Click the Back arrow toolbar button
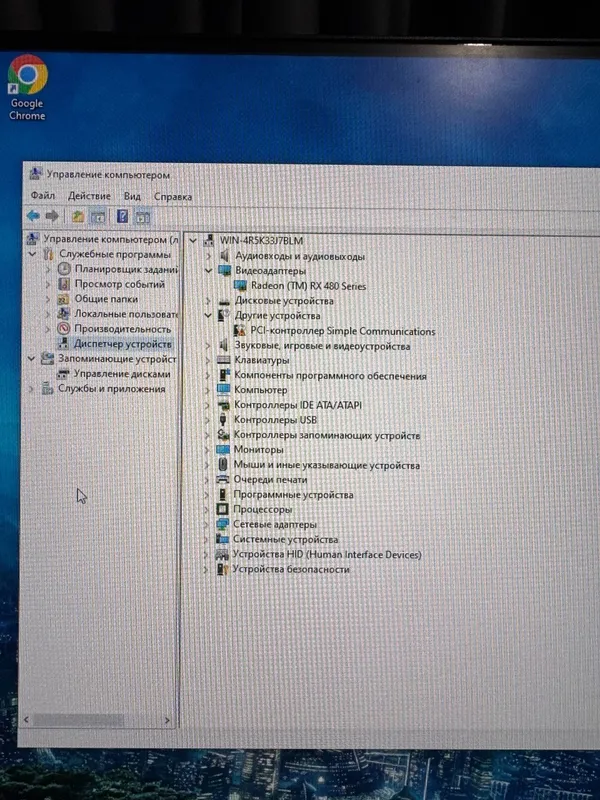Image resolution: width=600 pixels, height=800 pixels. click(x=33, y=216)
